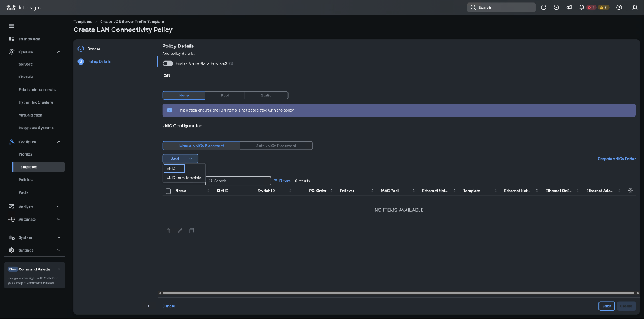This screenshot has height=319, width=644.
Task: Open the Add dropdown button
Action: (x=180, y=159)
